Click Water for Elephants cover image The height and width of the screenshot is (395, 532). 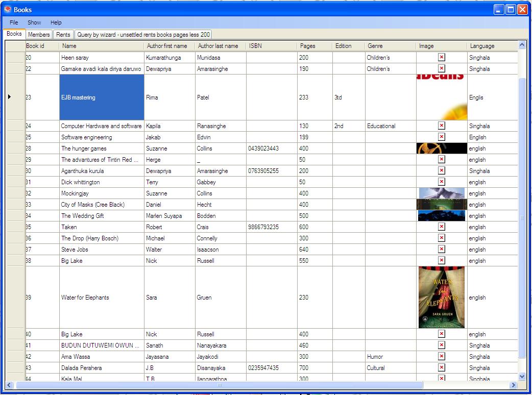pyautogui.click(x=442, y=297)
